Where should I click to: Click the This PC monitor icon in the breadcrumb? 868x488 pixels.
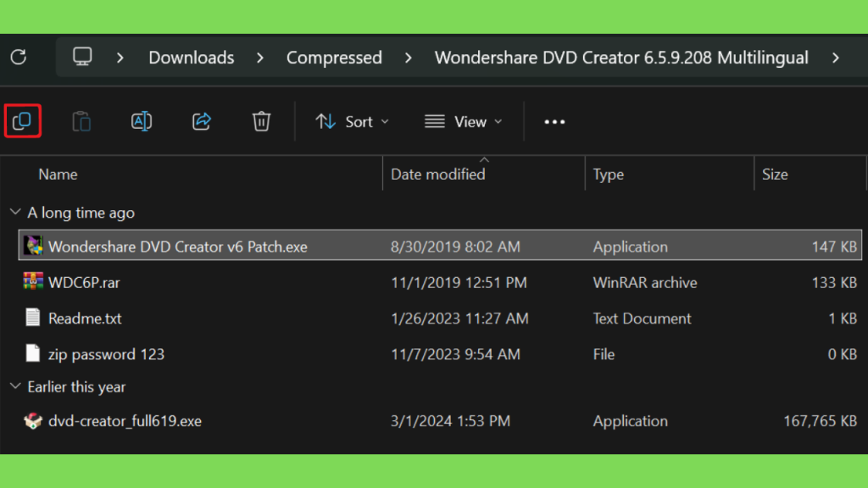[82, 57]
